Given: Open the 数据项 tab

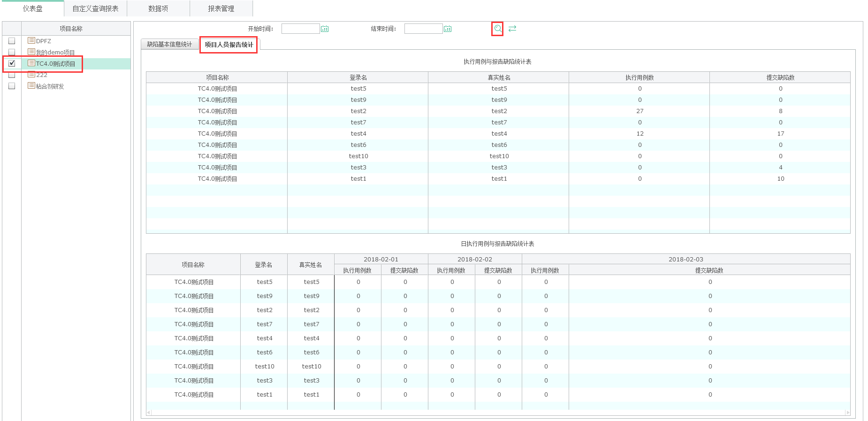Looking at the screenshot, I should coord(158,8).
